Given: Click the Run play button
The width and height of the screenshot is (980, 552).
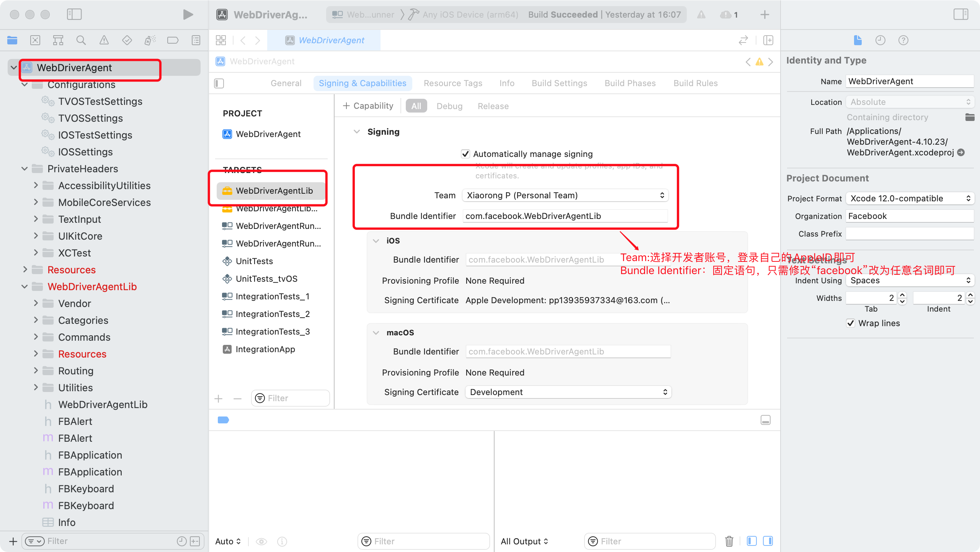Looking at the screenshot, I should (x=188, y=15).
